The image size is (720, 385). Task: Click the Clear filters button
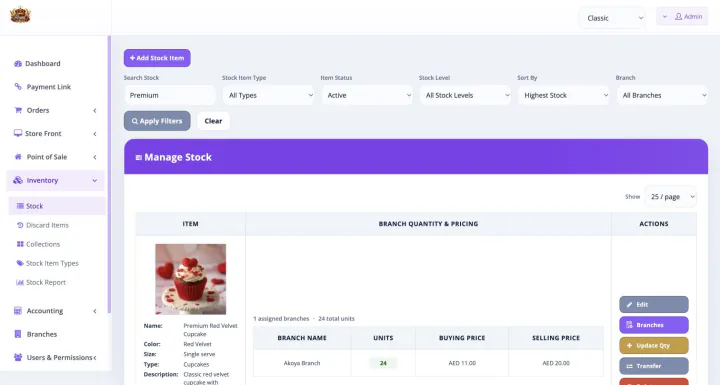point(213,121)
